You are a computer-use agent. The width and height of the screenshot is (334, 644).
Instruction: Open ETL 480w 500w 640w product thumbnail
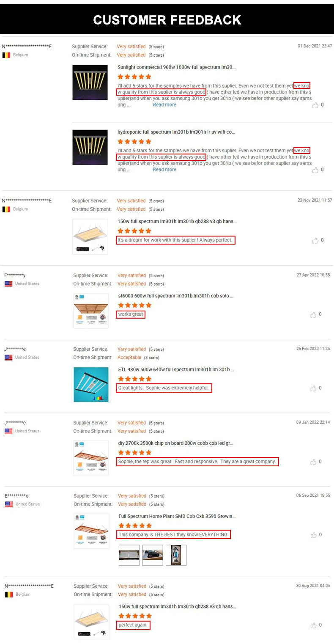[91, 385]
